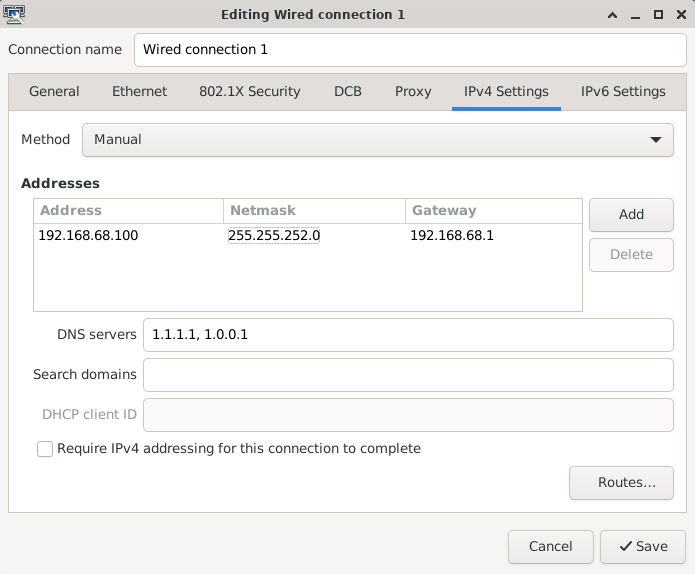Save the connection settings
Viewport: 695px width, 574px height.
pos(643,547)
